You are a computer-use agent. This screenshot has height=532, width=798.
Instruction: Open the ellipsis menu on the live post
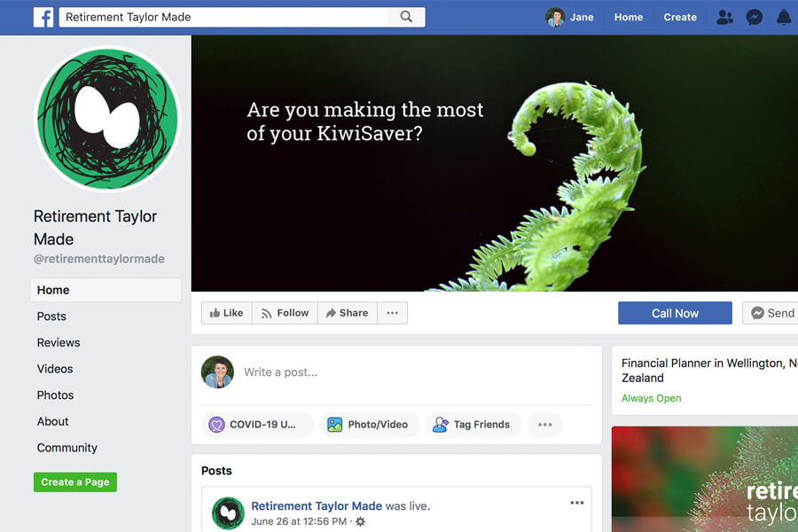tap(576, 503)
